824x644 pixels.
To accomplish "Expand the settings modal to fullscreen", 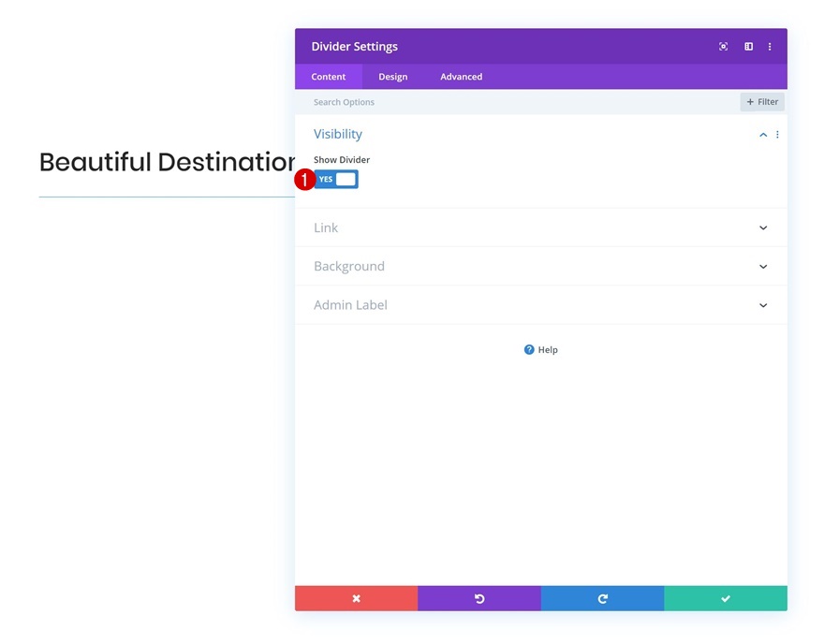I will click(x=723, y=47).
